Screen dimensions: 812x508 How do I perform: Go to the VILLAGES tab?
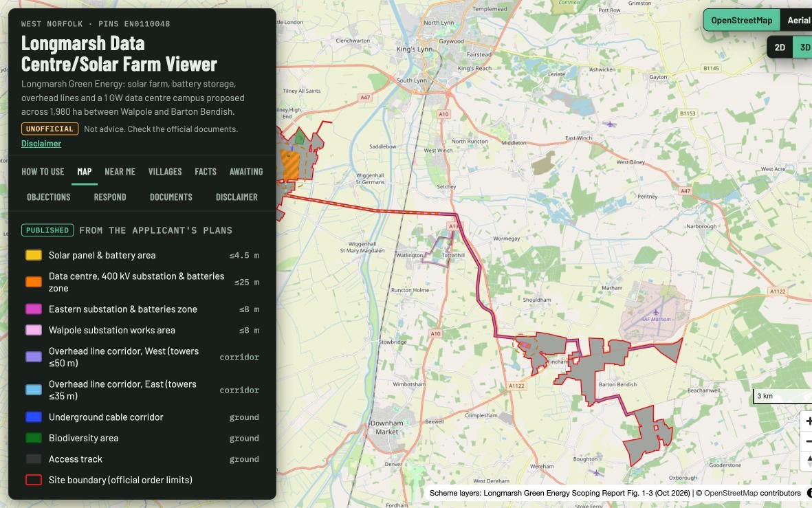point(165,171)
